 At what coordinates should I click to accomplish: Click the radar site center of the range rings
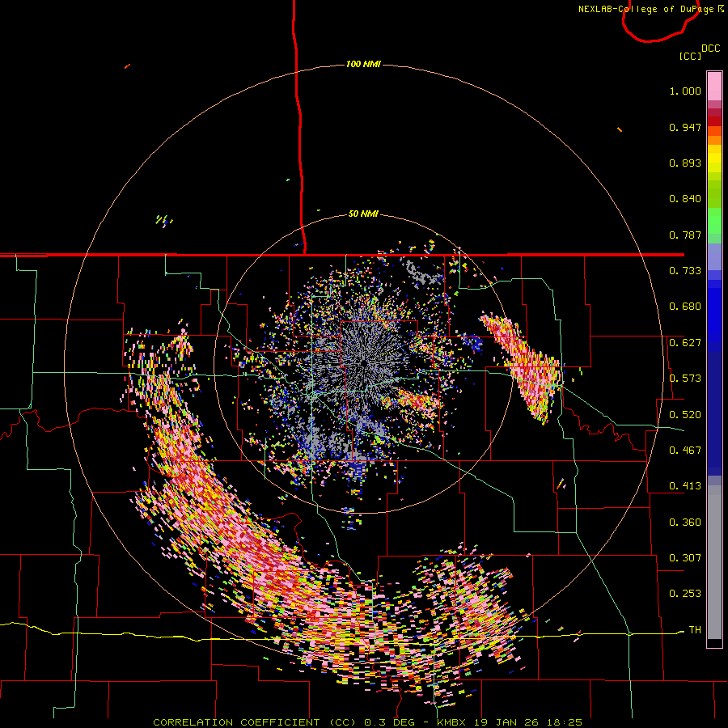[x=364, y=363]
